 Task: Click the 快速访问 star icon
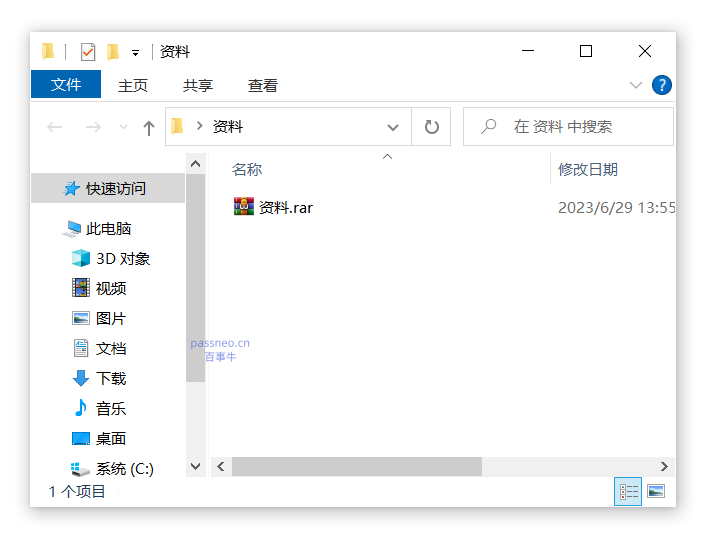click(71, 189)
